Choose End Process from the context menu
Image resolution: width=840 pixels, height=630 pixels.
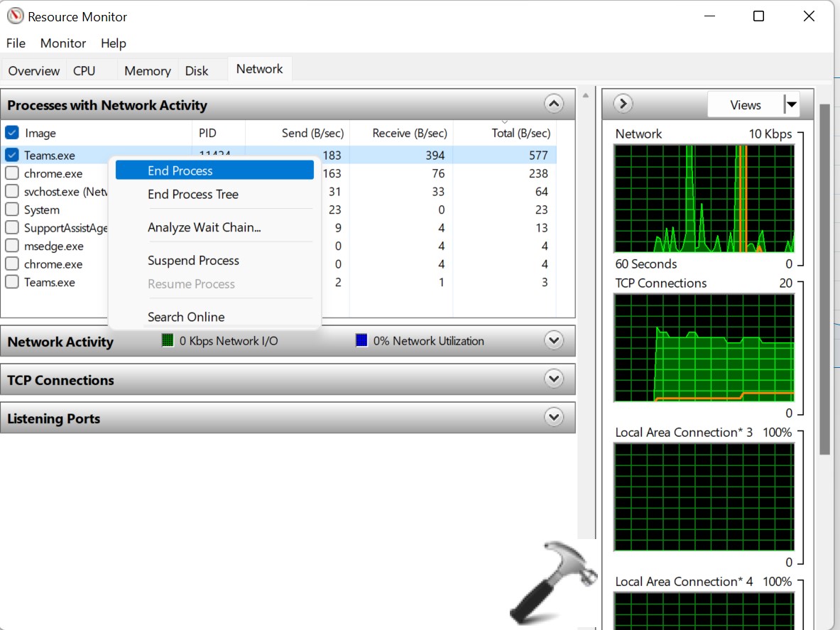(214, 170)
